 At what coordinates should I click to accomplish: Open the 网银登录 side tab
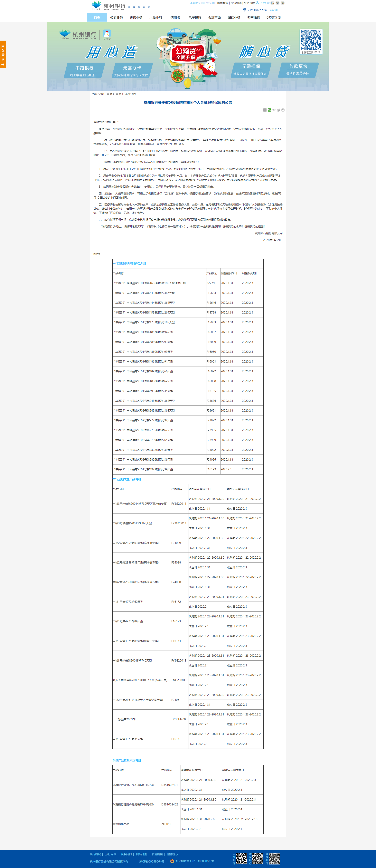[x=3, y=54]
